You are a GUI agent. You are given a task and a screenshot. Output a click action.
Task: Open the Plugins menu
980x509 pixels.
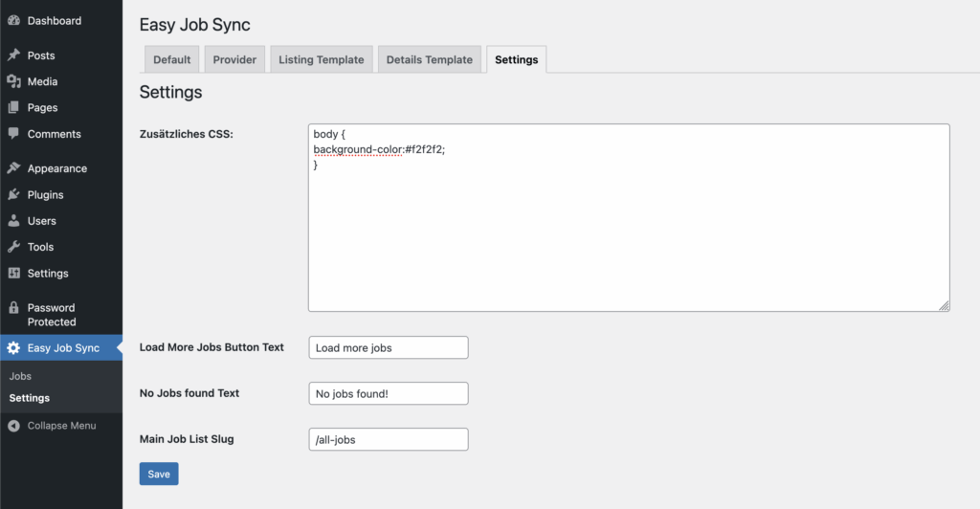click(61, 194)
